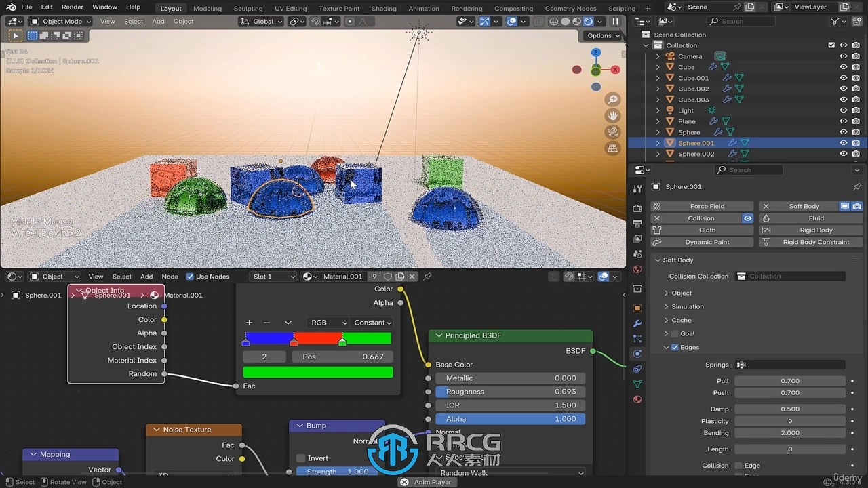The height and width of the screenshot is (488, 868).
Task: Pause viewport render preview
Action: click(616, 21)
